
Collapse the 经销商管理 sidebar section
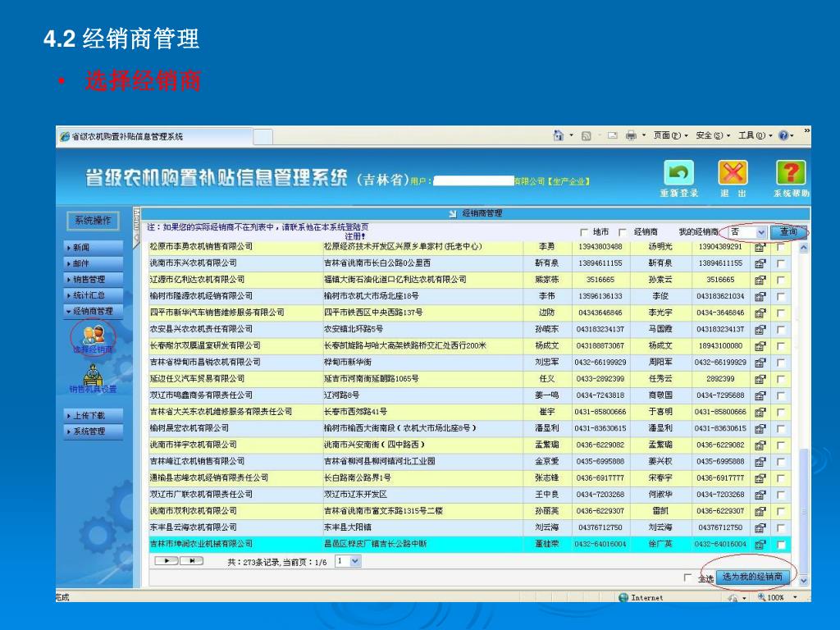click(x=94, y=311)
